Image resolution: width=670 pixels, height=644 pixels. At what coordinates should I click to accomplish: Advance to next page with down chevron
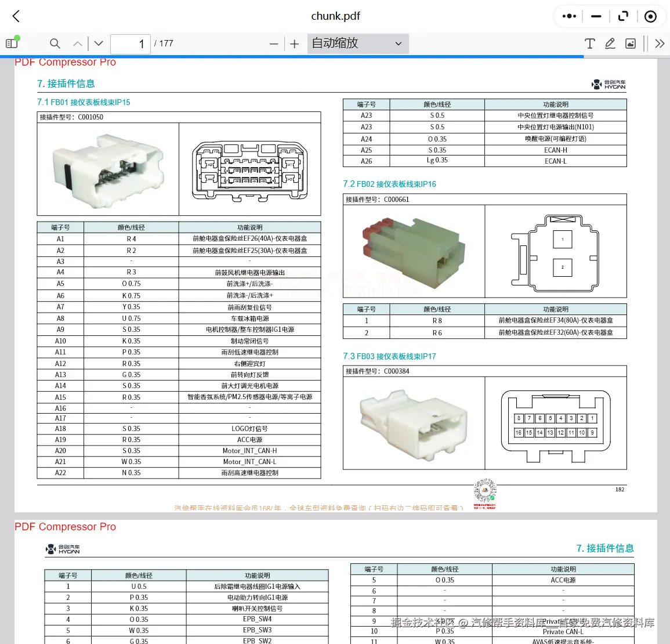[98, 44]
